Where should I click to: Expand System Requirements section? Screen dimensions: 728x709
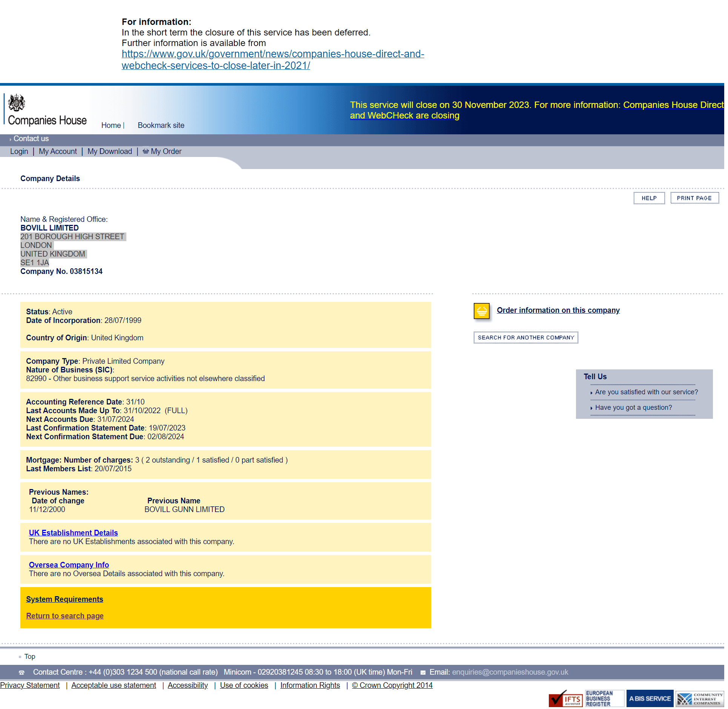(65, 598)
